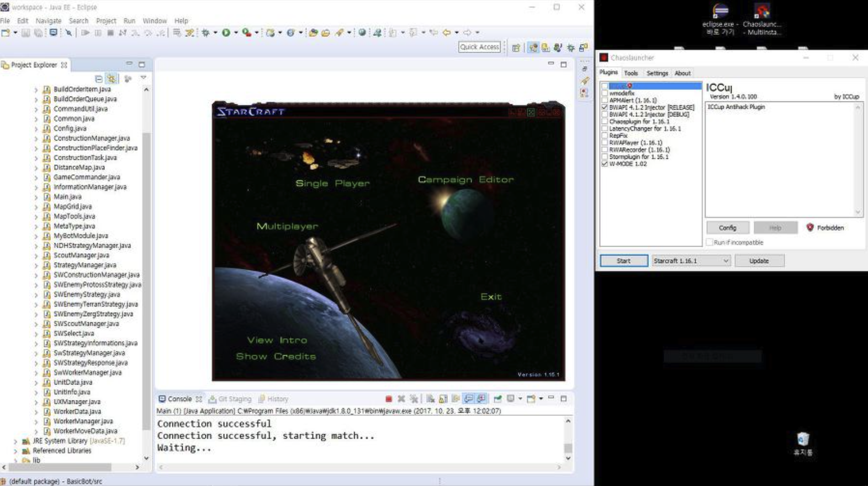Open the Window menu in Eclipse

155,20
